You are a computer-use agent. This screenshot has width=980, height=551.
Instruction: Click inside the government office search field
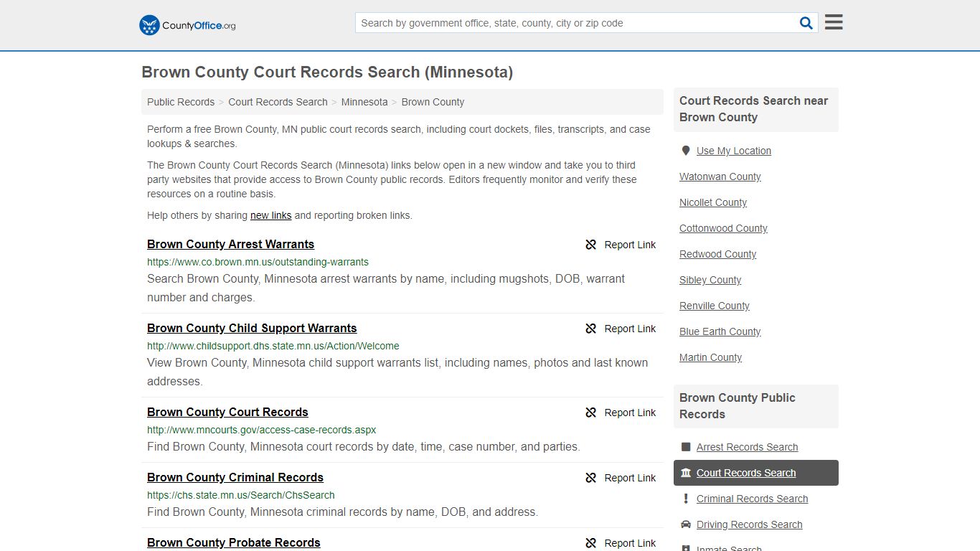[574, 22]
